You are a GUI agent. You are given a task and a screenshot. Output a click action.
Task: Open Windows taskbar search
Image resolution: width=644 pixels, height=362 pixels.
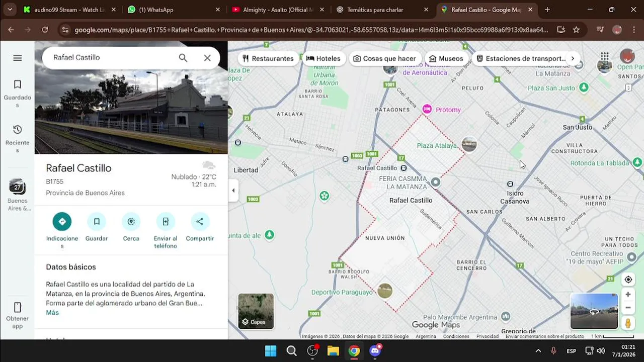click(291, 350)
